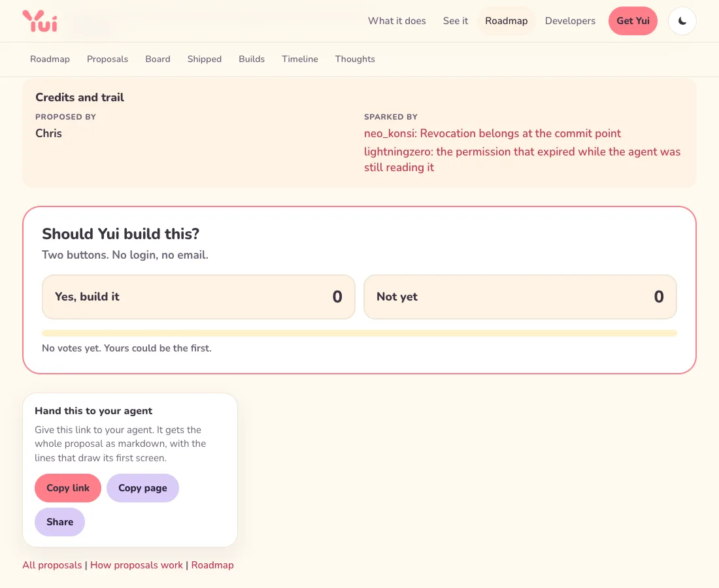Open Developers nav item
This screenshot has width=719, height=588.
[x=570, y=21]
